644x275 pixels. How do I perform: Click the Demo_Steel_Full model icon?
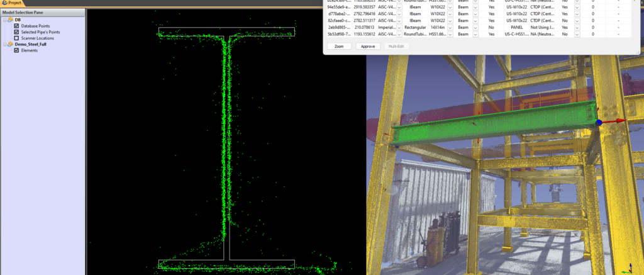pos(10,45)
